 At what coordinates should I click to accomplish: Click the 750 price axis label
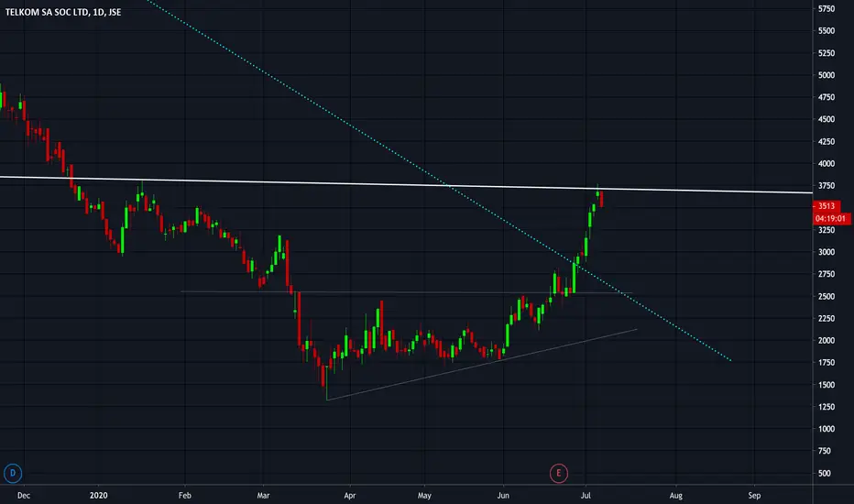pyautogui.click(x=824, y=451)
